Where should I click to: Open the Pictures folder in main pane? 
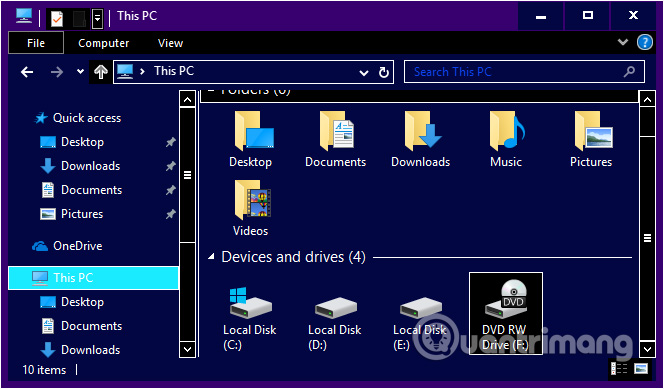pyautogui.click(x=591, y=139)
